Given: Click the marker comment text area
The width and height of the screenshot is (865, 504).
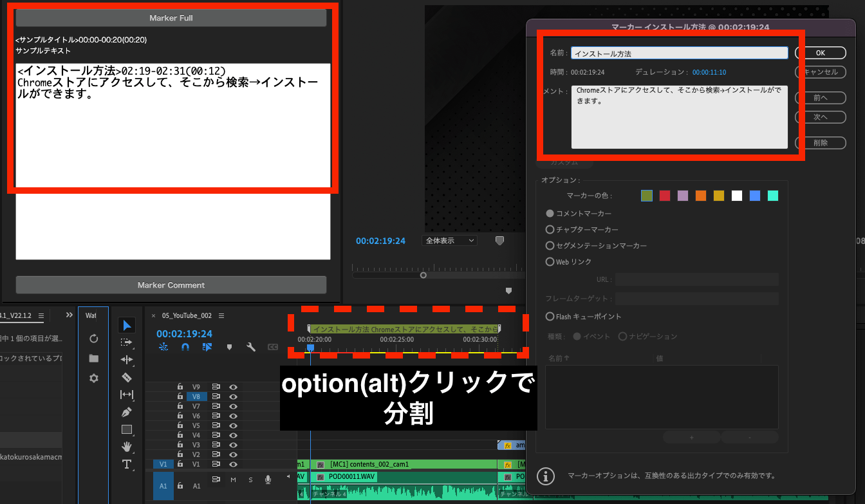Looking at the screenshot, I should (680, 117).
